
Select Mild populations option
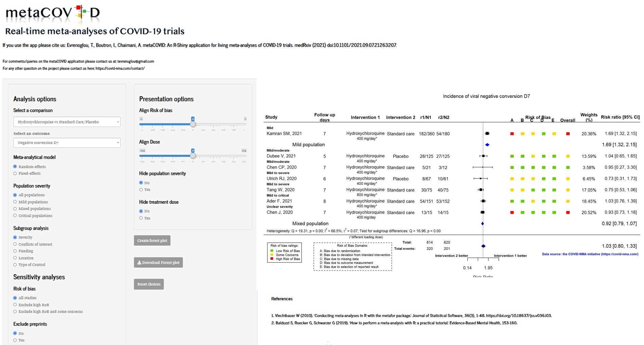click(15, 202)
